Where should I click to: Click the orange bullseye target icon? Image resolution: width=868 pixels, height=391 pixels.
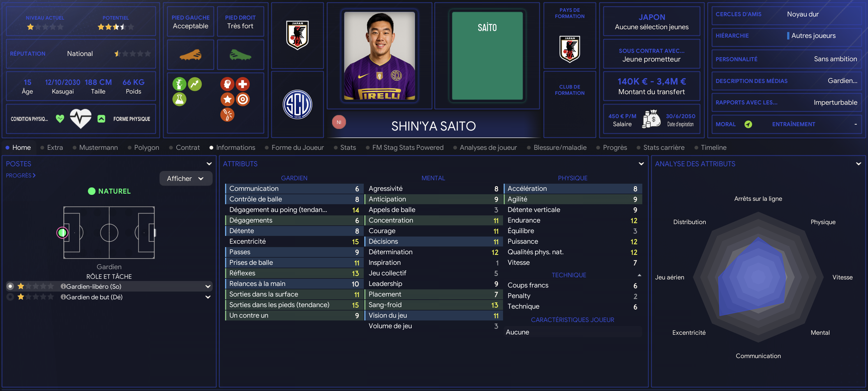coord(242,99)
